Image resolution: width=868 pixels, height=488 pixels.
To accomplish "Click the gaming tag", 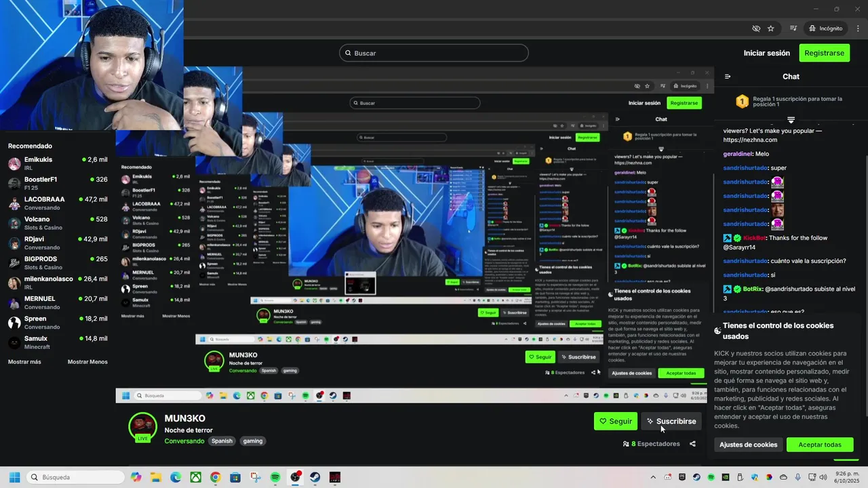I will 253,441.
